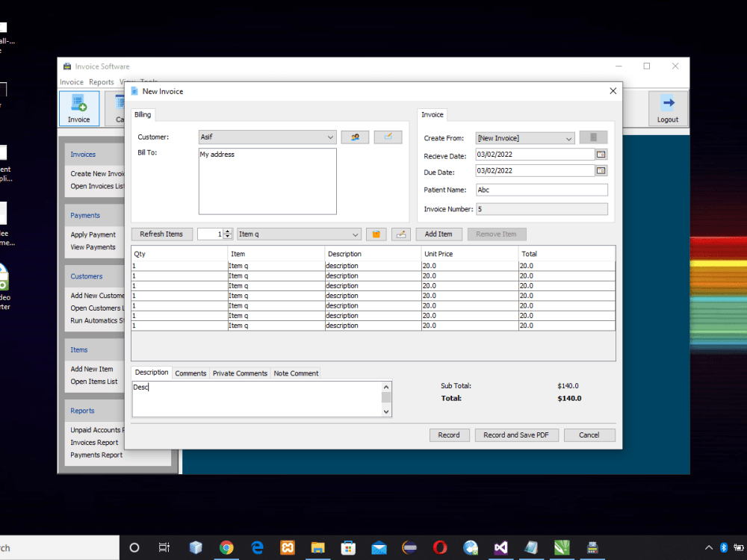Open Payments Report from the sidebar
The image size is (747, 560).
96,455
